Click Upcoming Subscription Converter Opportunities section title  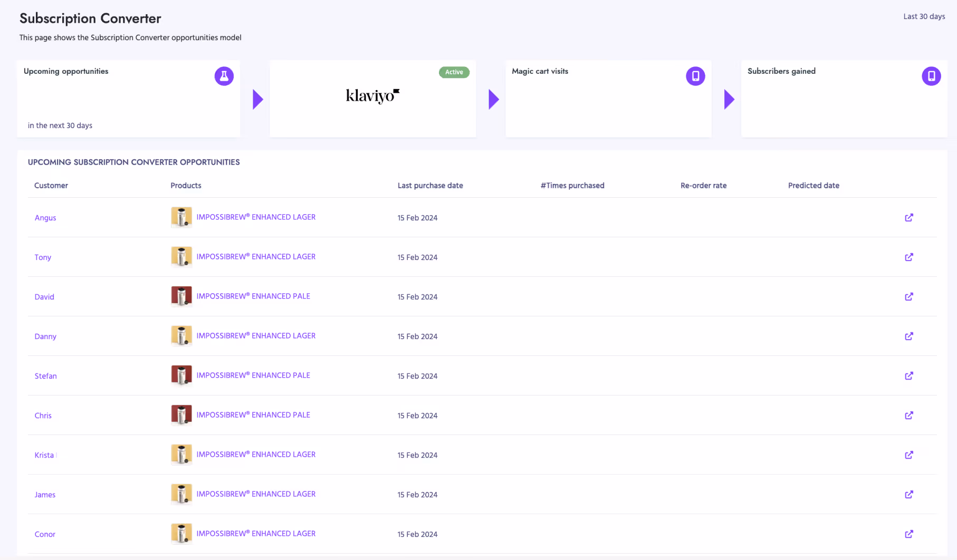(x=133, y=162)
